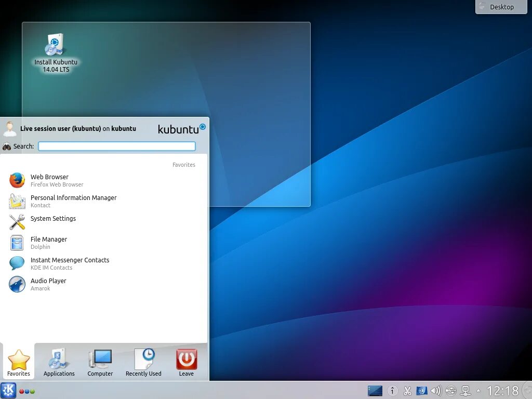Open the device notifier USB icon
This screenshot has width=532, height=399.
click(451, 391)
